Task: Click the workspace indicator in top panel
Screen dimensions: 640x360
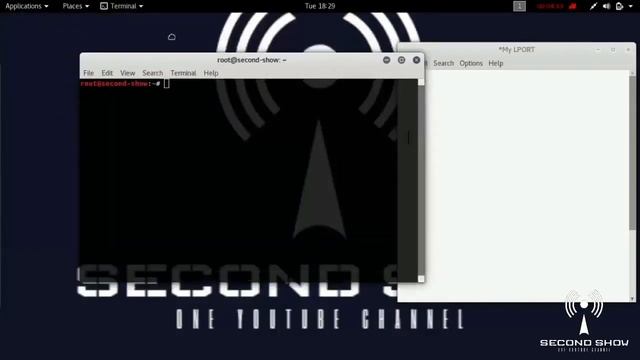Action: tap(519, 6)
